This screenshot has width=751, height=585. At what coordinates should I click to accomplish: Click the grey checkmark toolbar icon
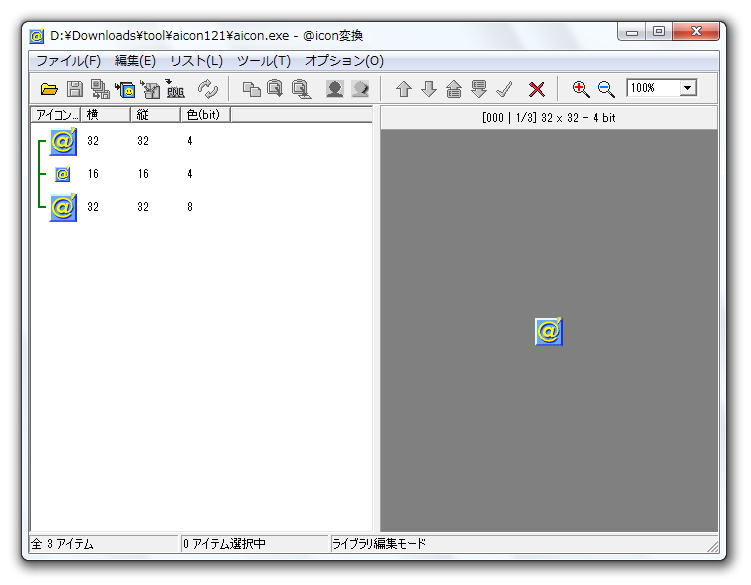point(504,89)
